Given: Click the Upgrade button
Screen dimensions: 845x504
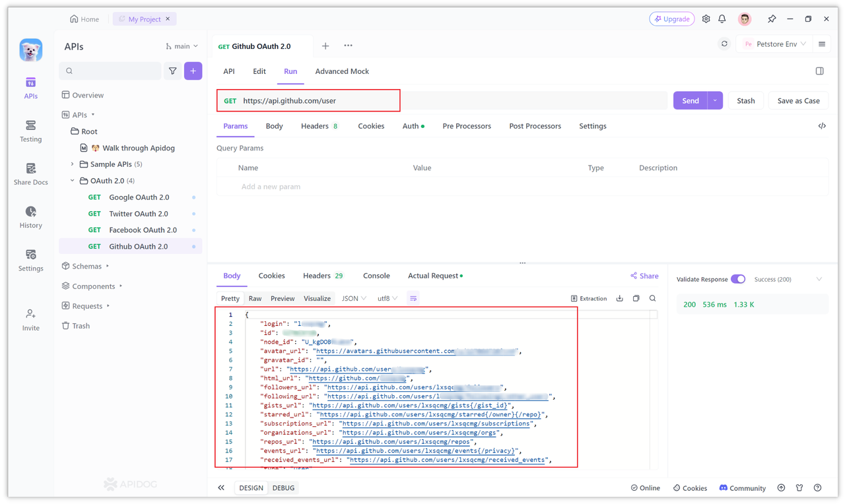Looking at the screenshot, I should pyautogui.click(x=672, y=19).
